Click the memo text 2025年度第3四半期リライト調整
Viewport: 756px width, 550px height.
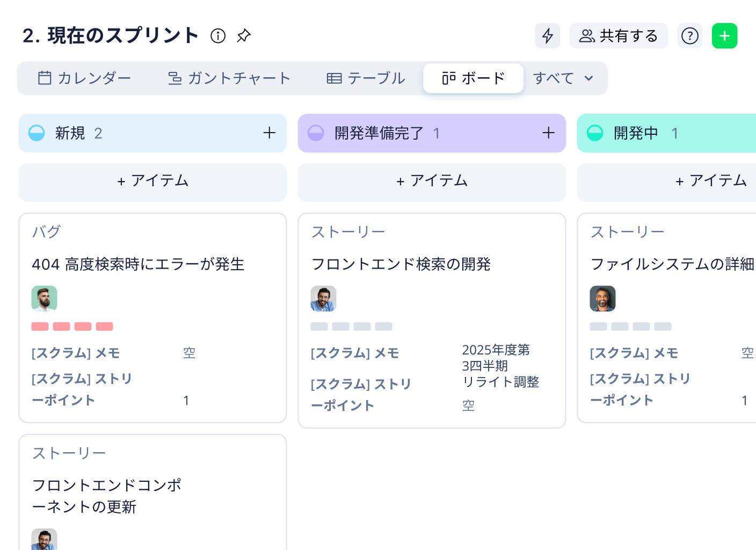pyautogui.click(x=500, y=366)
